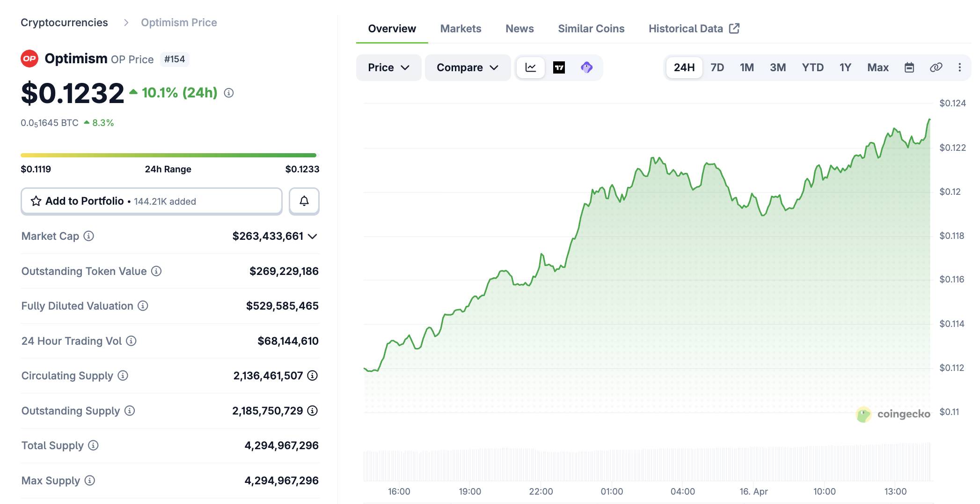
Task: Click the embed chart link icon
Action: (x=936, y=67)
